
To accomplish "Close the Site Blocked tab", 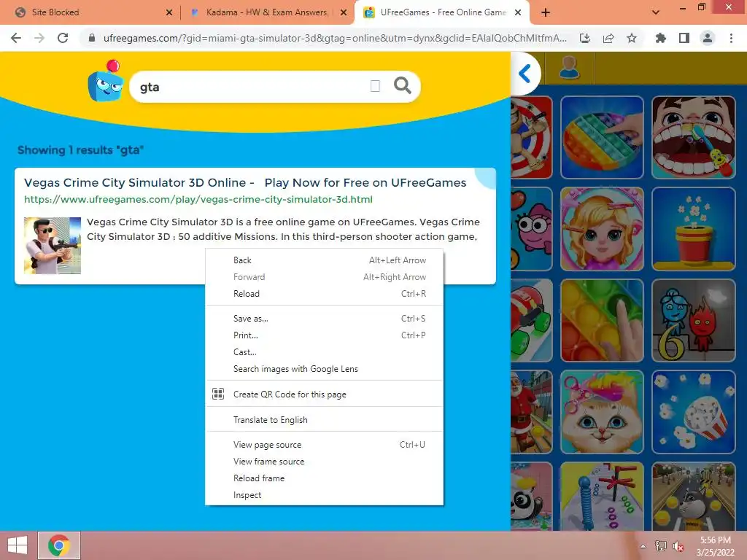I will 169,12.
